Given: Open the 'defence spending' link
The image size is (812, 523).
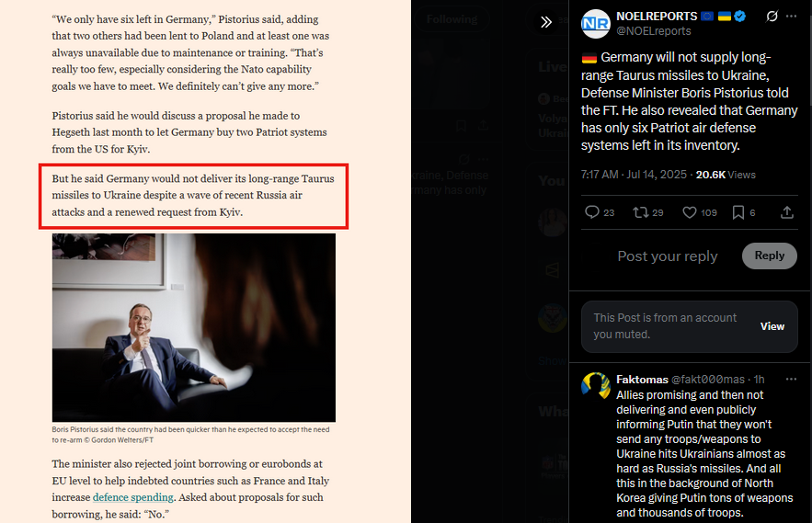Looking at the screenshot, I should pos(133,497).
